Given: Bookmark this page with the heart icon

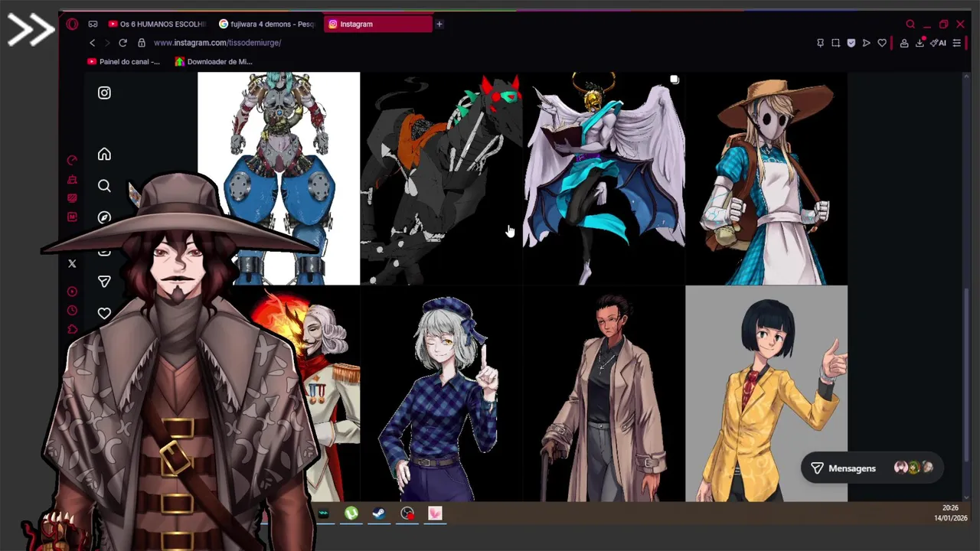Looking at the screenshot, I should tap(882, 43).
